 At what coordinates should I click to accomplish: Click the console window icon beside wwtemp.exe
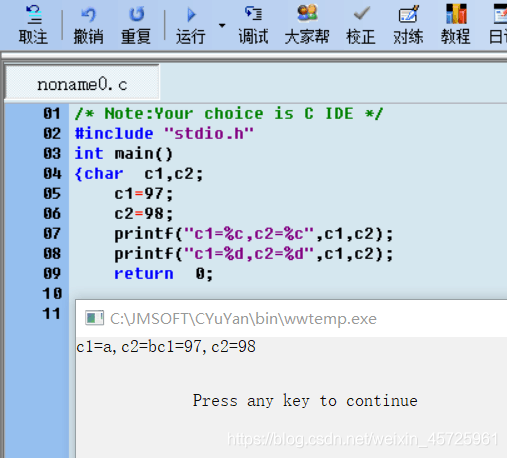(x=94, y=318)
